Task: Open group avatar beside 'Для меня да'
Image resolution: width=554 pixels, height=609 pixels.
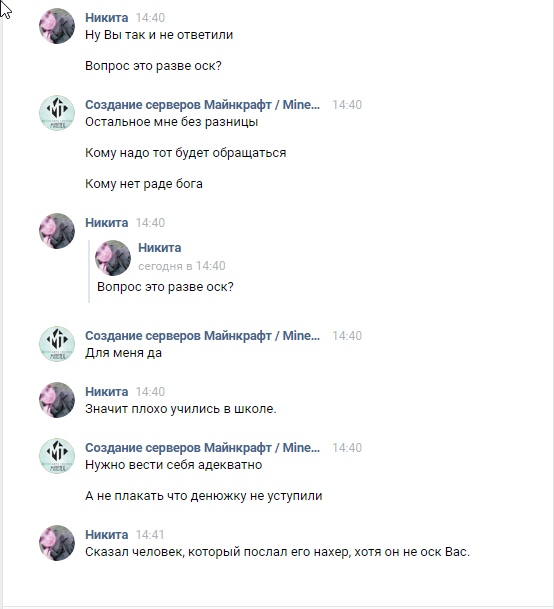Action: [57, 344]
